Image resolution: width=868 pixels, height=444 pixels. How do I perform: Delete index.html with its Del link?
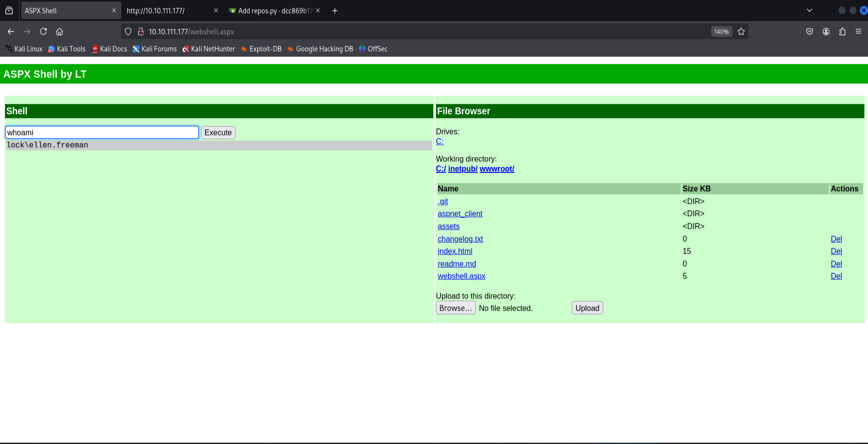pyautogui.click(x=836, y=251)
